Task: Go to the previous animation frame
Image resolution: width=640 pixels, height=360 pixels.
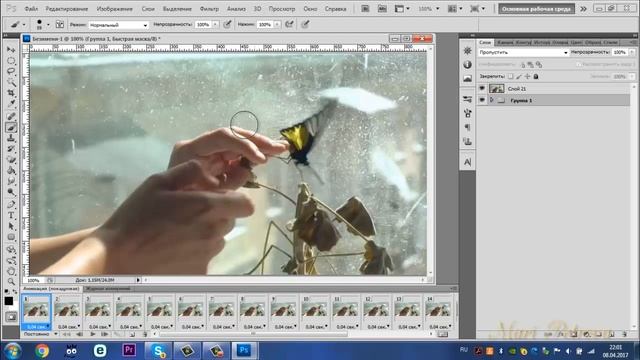Action: 80,334
